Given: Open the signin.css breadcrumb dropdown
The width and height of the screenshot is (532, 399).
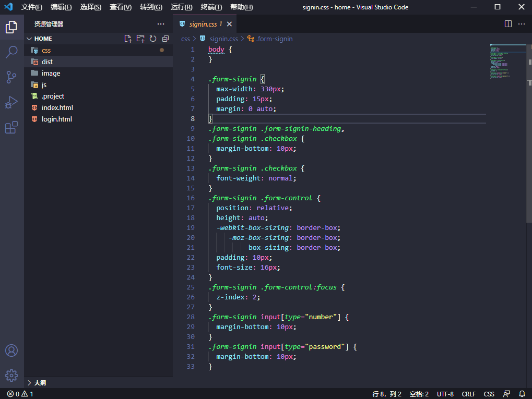Looking at the screenshot, I should point(223,39).
